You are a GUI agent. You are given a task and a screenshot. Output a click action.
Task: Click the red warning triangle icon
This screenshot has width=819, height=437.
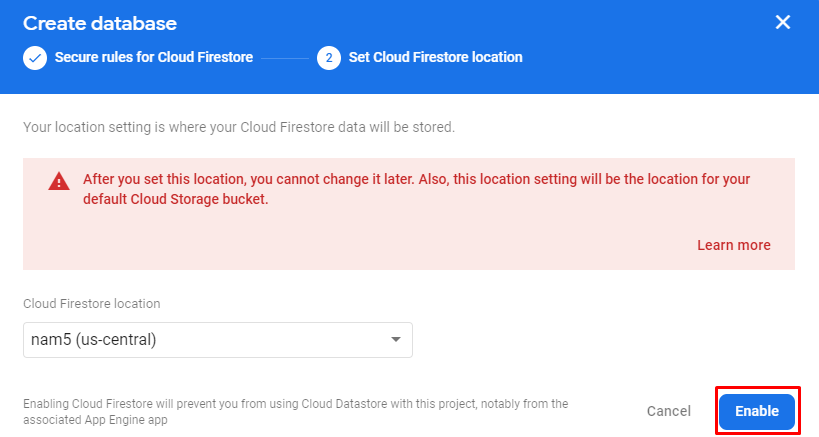[59, 181]
